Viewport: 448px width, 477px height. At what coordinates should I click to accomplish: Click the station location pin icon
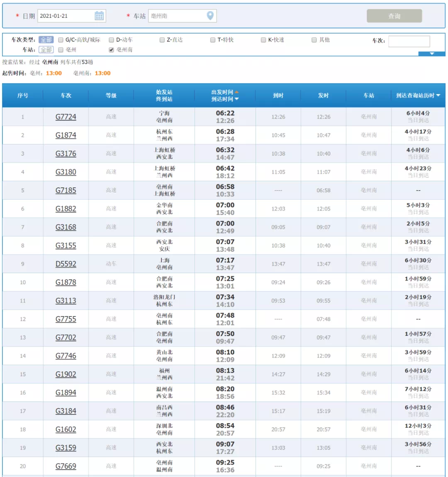coord(210,16)
